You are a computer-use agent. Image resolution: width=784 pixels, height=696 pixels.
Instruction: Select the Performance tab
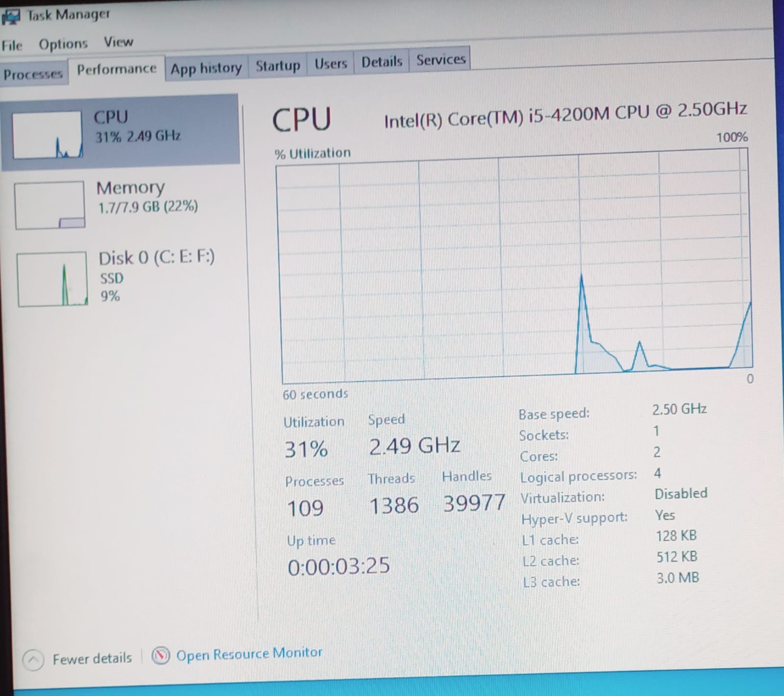117,69
